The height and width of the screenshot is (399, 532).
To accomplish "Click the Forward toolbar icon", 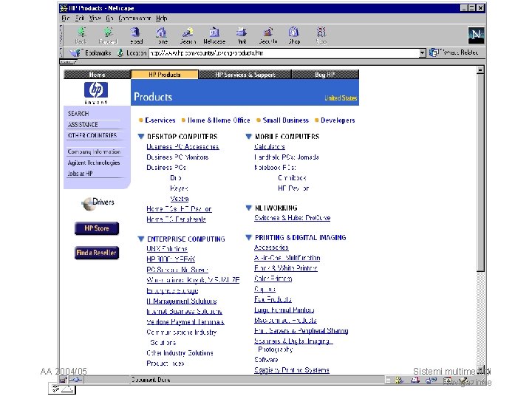I will [x=108, y=35].
